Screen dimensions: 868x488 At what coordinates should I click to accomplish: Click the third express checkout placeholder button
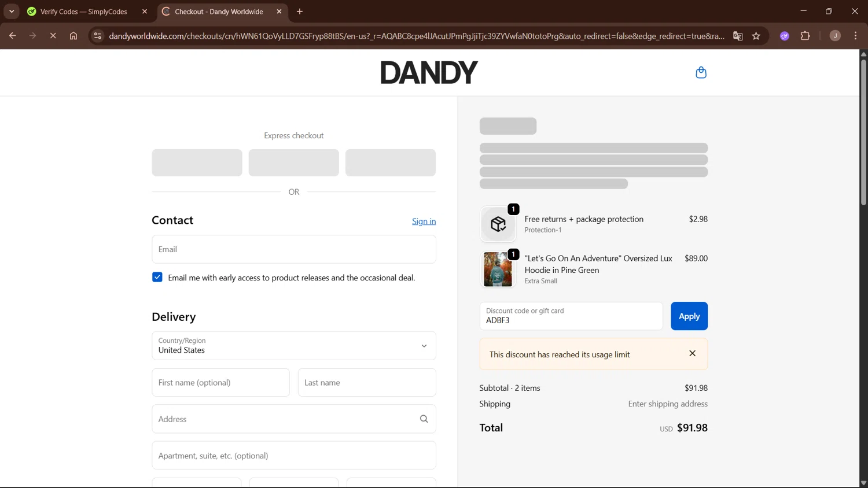(391, 162)
